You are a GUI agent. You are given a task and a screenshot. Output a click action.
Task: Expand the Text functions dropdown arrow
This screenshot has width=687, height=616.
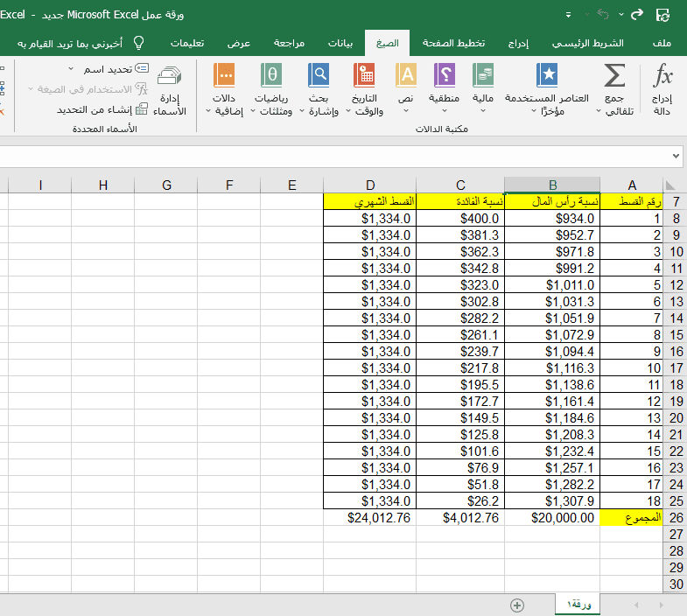(406, 111)
